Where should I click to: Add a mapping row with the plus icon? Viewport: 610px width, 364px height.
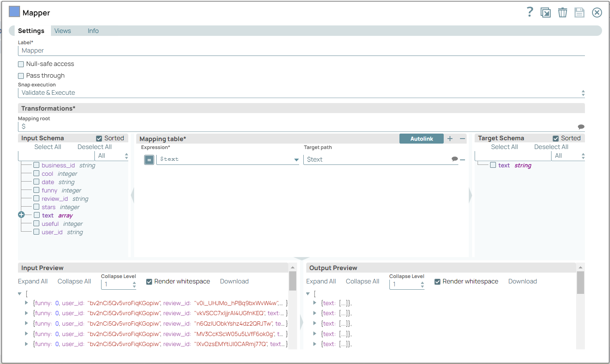450,138
